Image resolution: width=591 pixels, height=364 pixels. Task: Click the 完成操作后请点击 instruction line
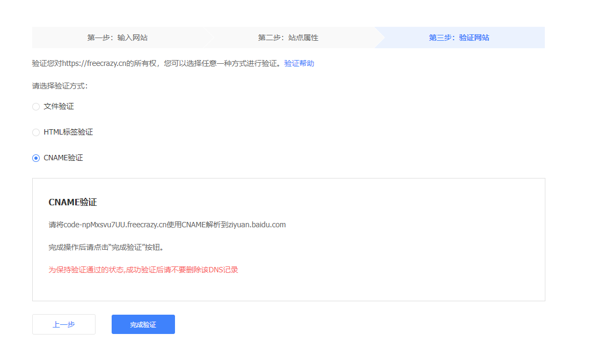click(x=106, y=248)
